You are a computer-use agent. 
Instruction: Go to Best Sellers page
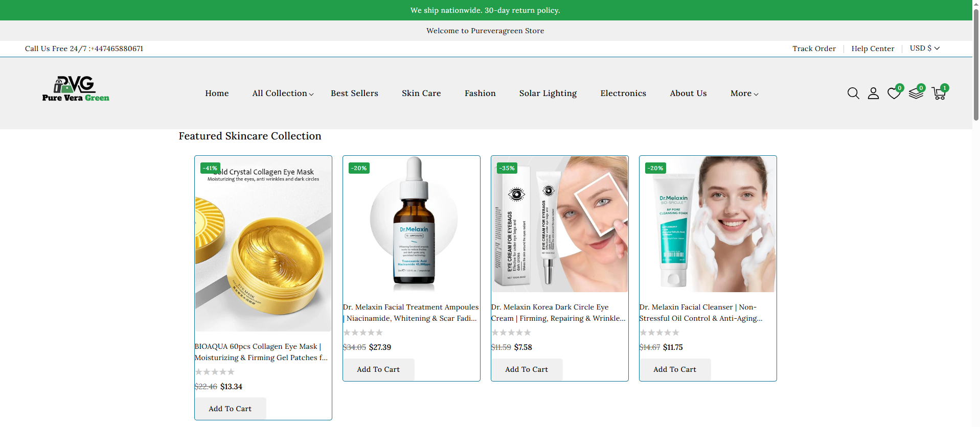[x=354, y=93]
